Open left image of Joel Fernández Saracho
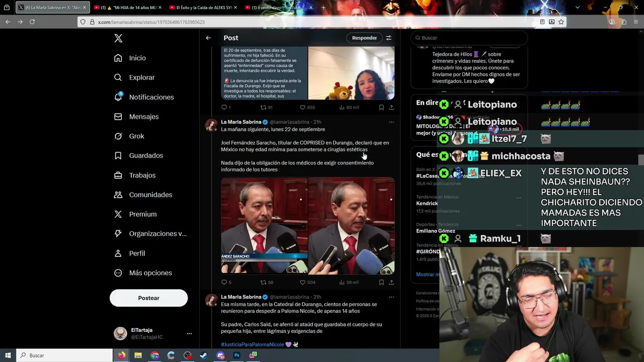 coord(264,226)
